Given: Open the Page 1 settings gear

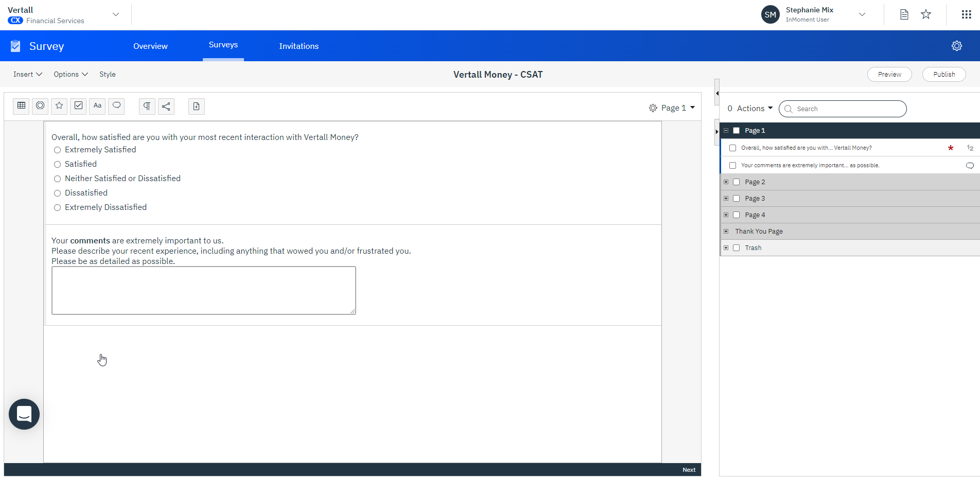Looking at the screenshot, I should coord(653,108).
